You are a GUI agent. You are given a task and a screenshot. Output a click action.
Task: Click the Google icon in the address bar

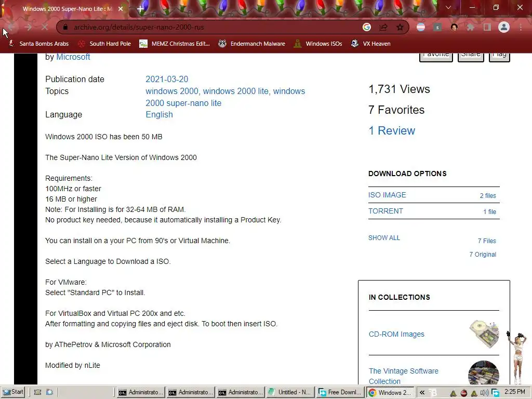[x=367, y=27]
